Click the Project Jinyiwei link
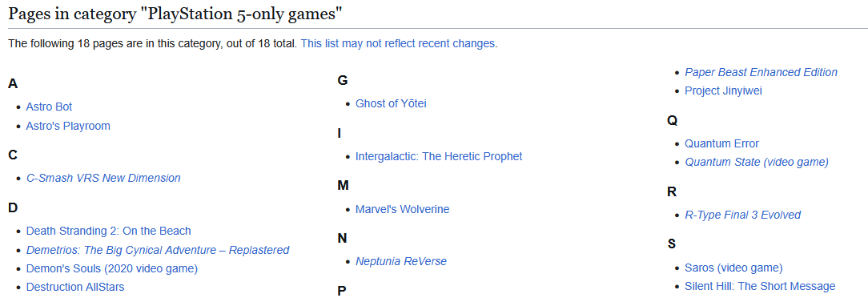Image resolution: width=868 pixels, height=306 pixels. pos(724,91)
